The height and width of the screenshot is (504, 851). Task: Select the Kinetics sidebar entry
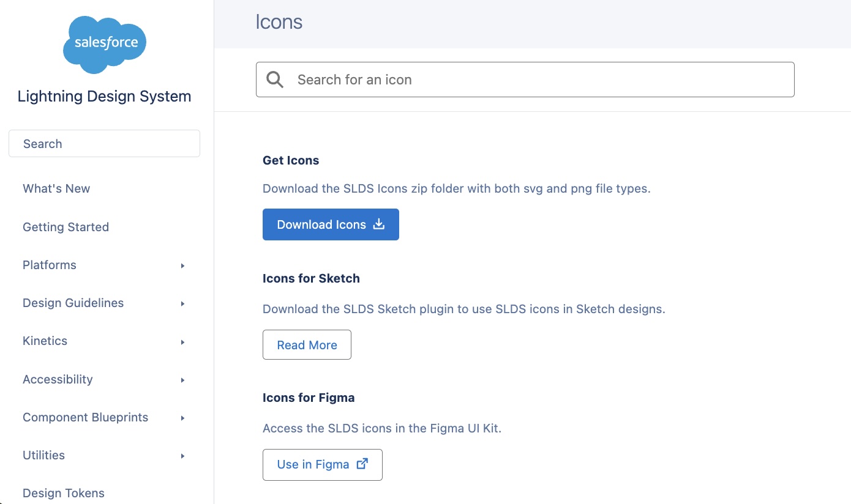point(45,341)
